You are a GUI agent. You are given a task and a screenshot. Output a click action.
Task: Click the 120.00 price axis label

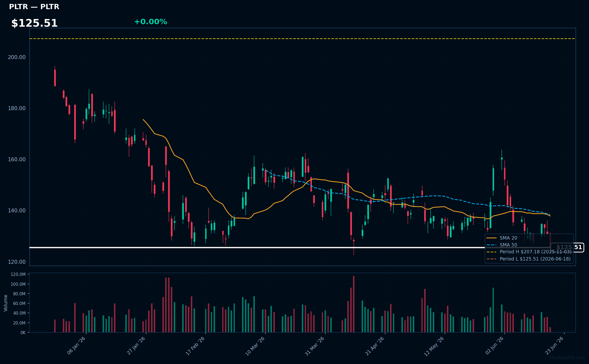point(17,262)
